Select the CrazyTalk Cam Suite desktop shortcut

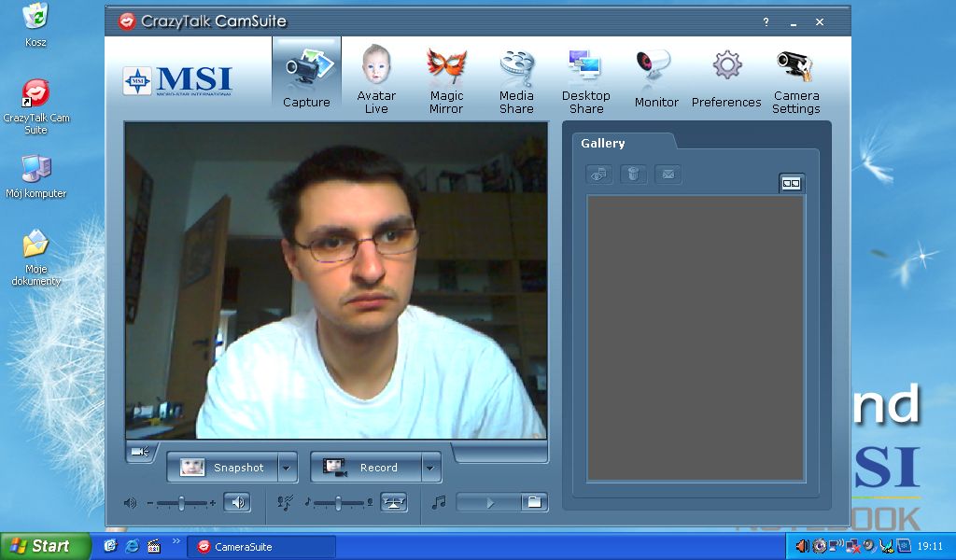click(36, 106)
